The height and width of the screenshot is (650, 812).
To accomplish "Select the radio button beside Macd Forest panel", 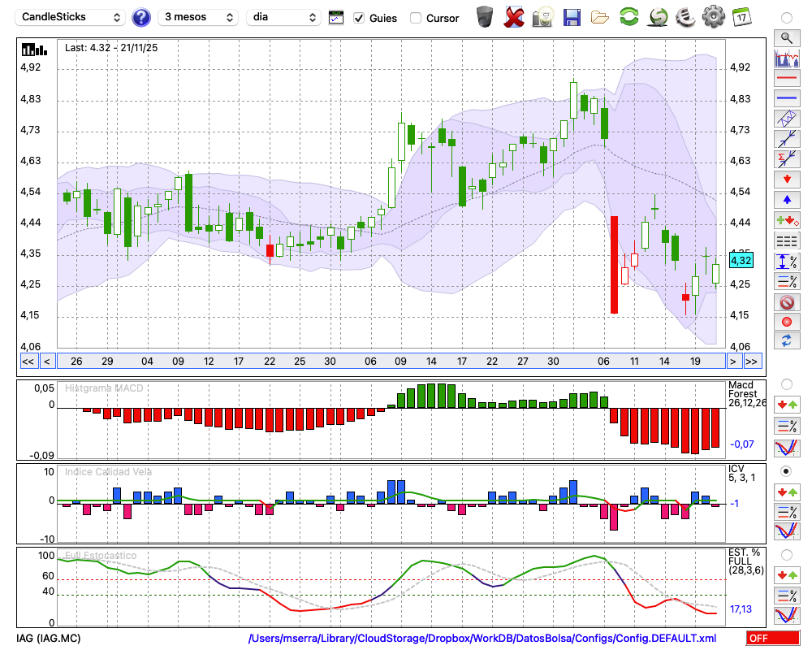I will (786, 383).
